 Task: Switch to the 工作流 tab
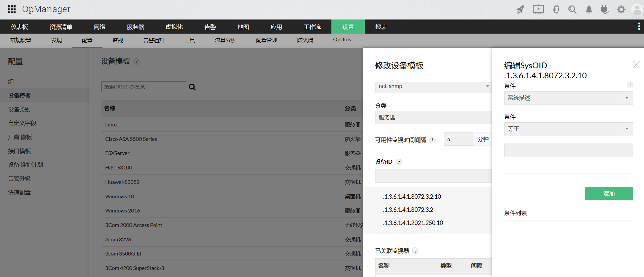[312, 27]
